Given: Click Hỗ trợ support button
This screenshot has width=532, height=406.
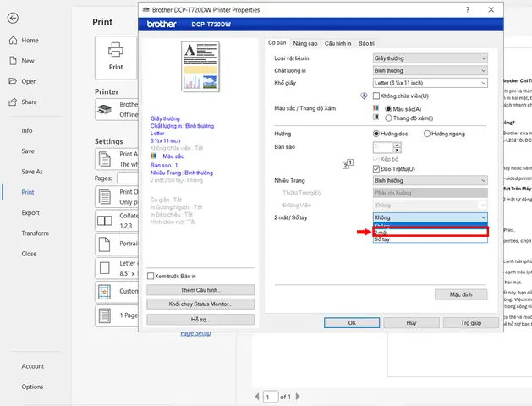Looking at the screenshot, I should pyautogui.click(x=200, y=320).
